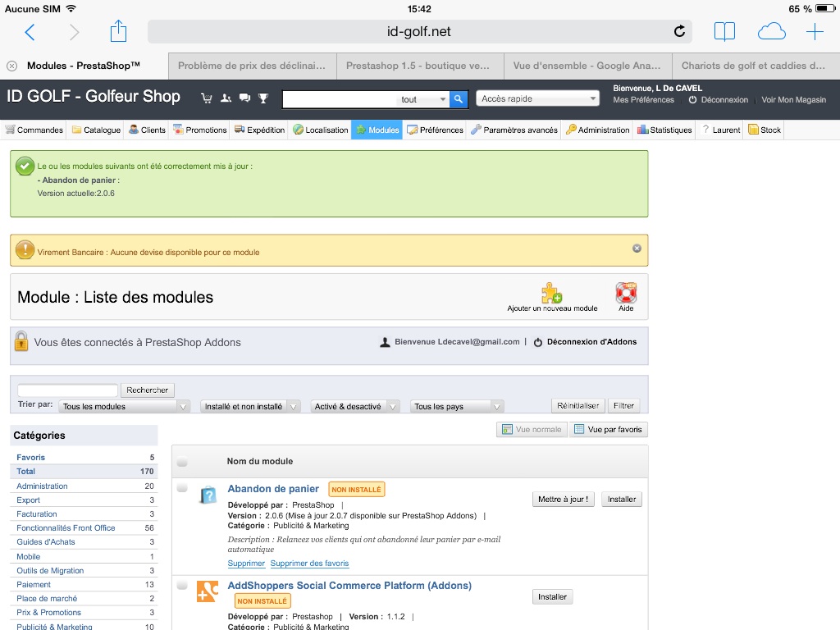Tap the id-golf.net address bar

[419, 32]
